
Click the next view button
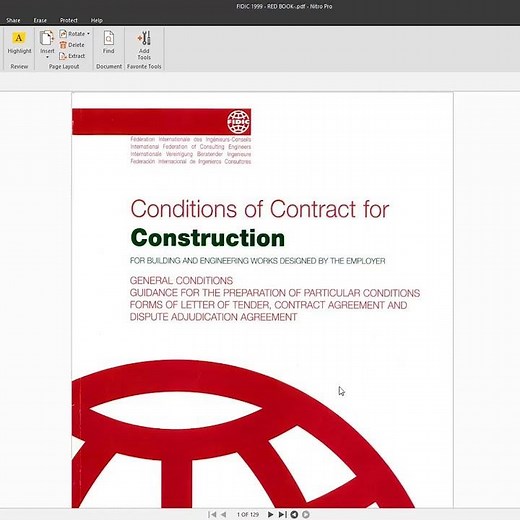[306, 514]
